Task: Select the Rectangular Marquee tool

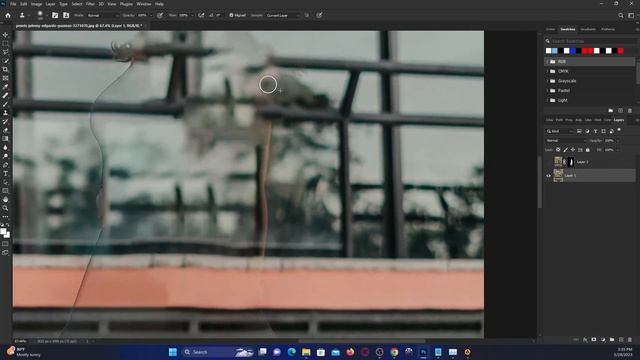Action: [x=5, y=44]
